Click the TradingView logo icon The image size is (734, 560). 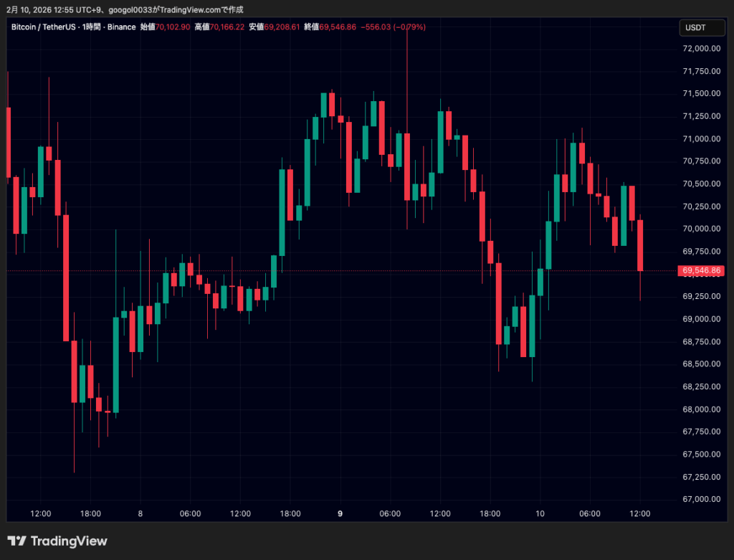click(x=16, y=541)
